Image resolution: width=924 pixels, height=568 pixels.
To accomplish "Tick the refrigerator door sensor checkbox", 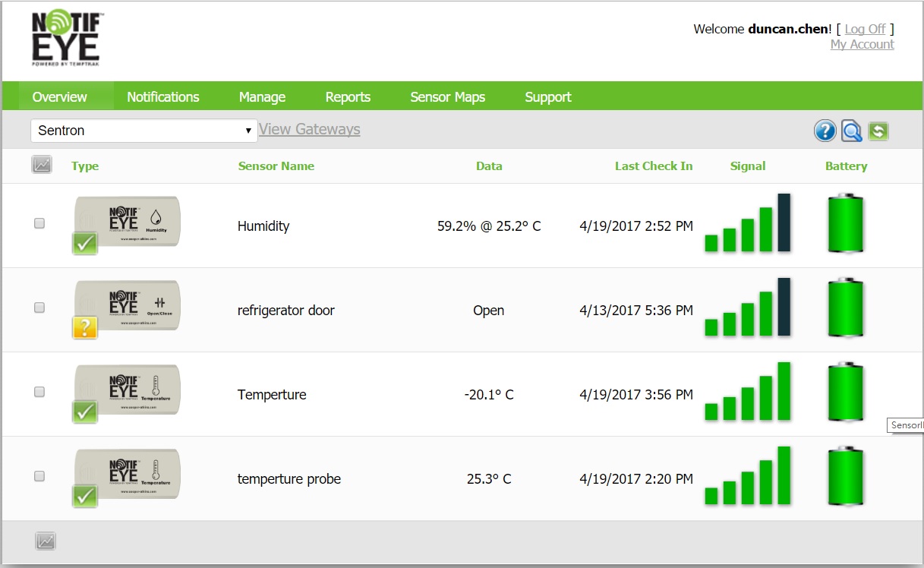I will 39,308.
